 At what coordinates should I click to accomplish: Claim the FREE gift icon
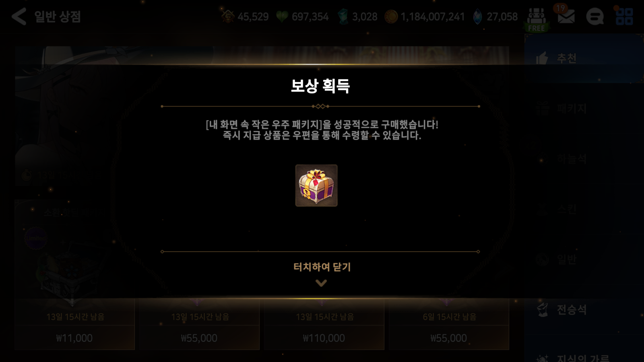(x=537, y=20)
